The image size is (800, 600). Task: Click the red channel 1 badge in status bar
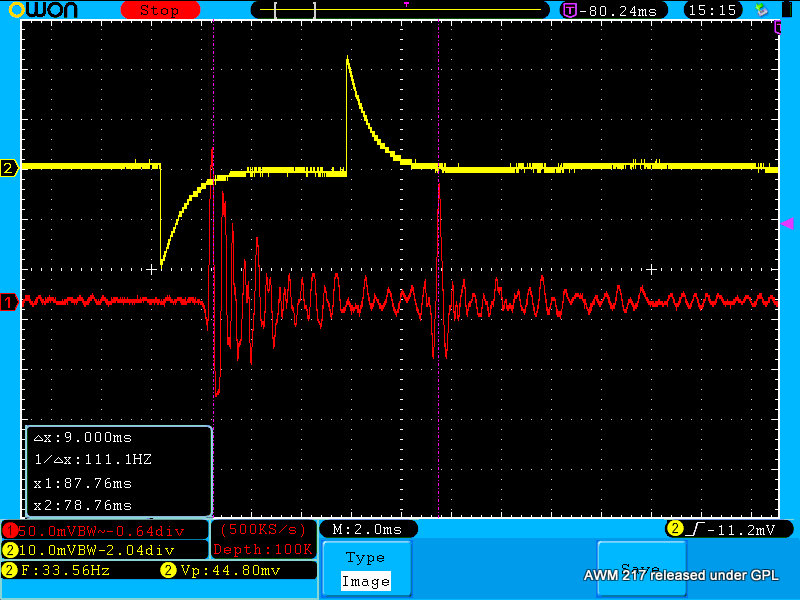(x=9, y=531)
